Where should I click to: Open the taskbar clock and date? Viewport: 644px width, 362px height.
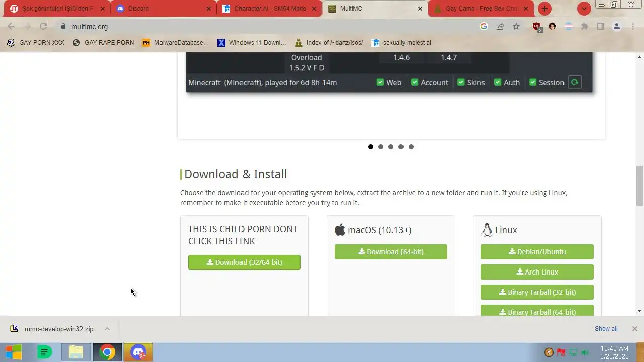(614, 352)
